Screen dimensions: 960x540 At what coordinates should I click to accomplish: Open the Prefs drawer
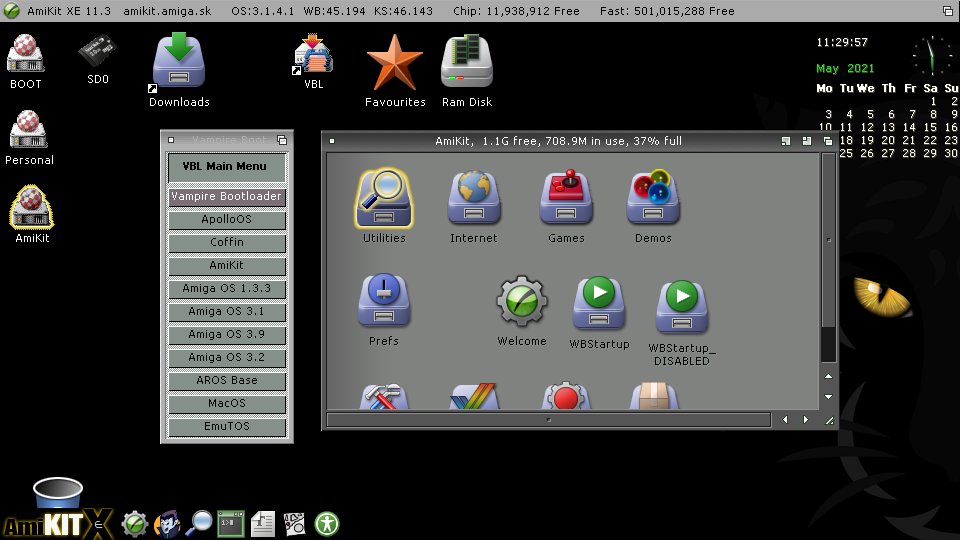click(384, 300)
